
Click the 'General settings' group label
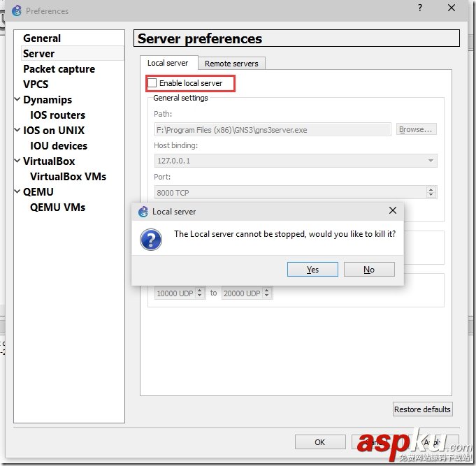coord(180,98)
